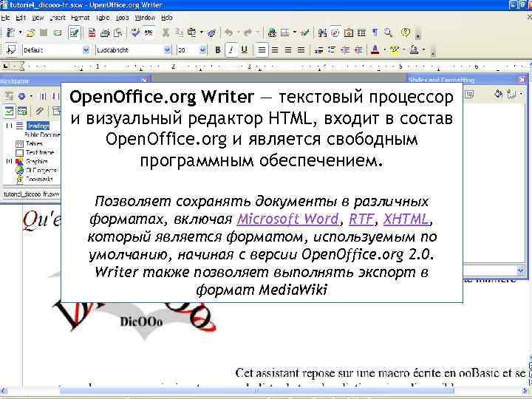Viewport: 532px width, 399px height.
Task: Click the Insert Table grid icon
Action: pos(285,33)
